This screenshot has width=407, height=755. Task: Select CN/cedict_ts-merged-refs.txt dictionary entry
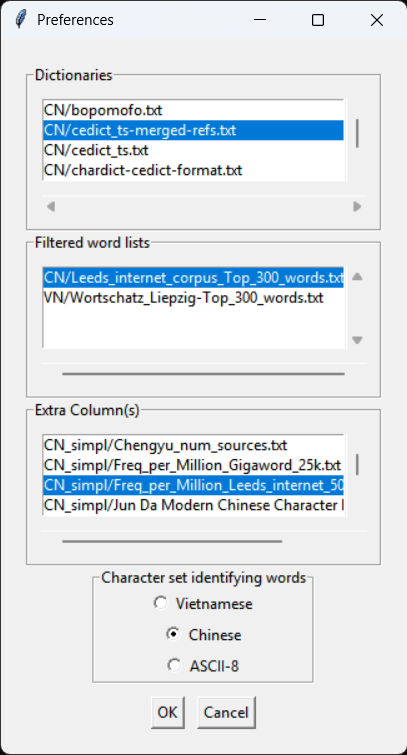pos(193,130)
